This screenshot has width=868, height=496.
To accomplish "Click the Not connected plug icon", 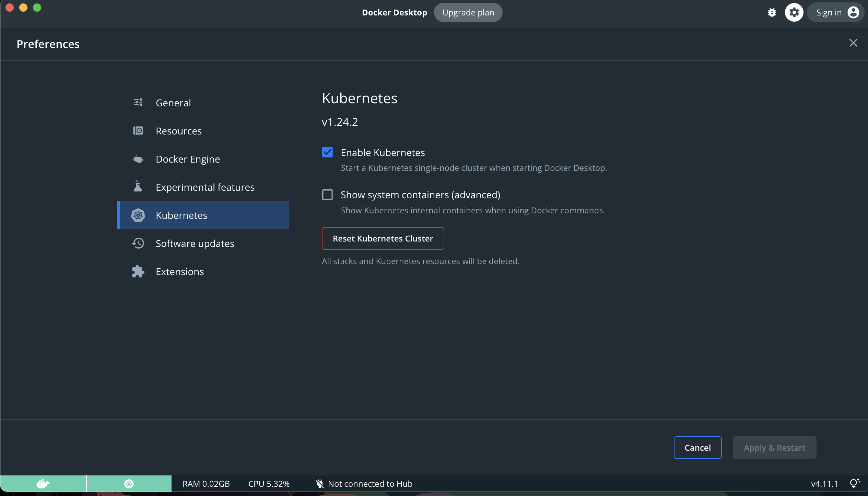I will coord(319,484).
